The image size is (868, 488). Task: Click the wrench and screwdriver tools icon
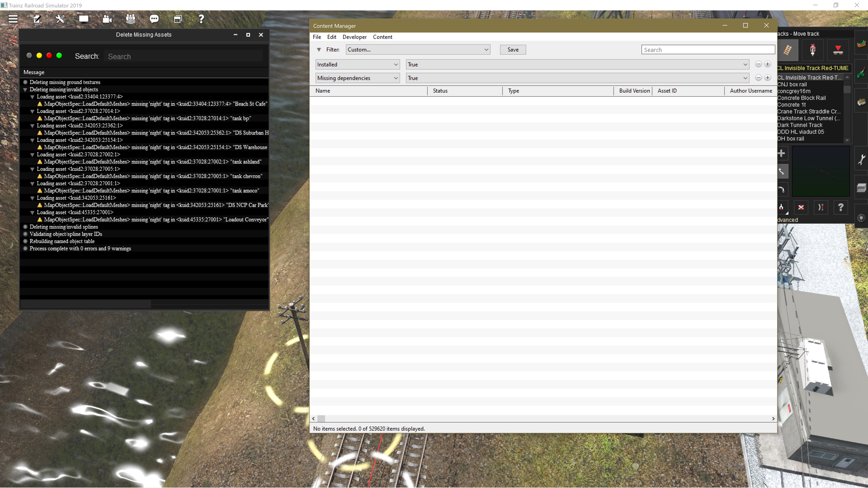pyautogui.click(x=60, y=19)
